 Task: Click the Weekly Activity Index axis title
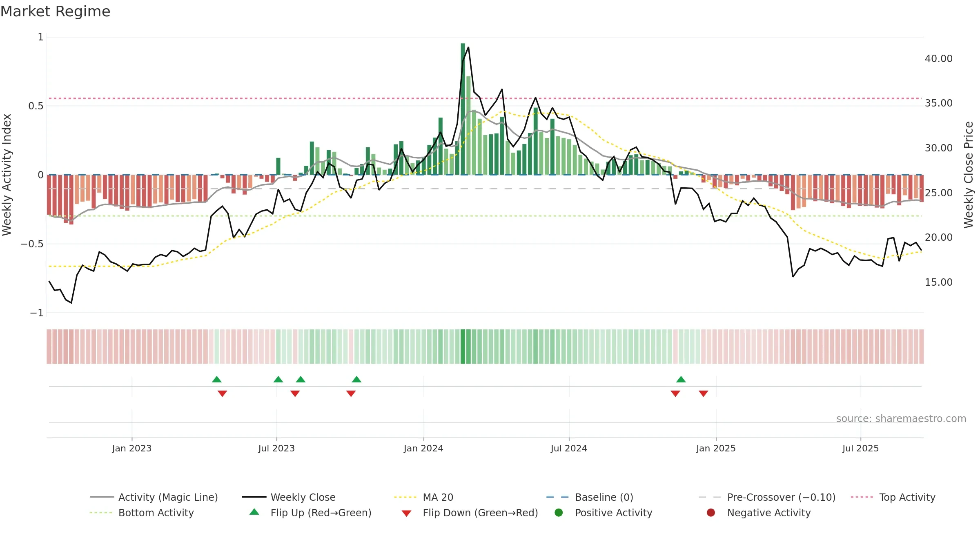pyautogui.click(x=7, y=175)
